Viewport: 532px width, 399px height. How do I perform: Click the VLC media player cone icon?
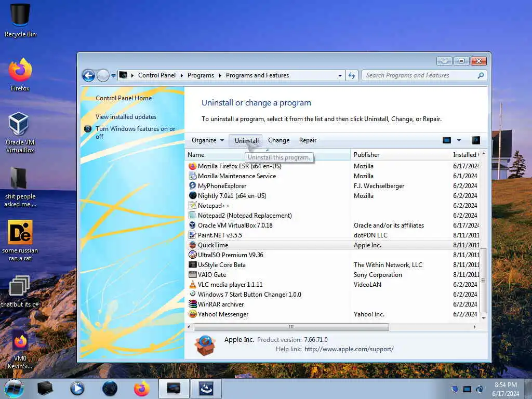click(192, 284)
